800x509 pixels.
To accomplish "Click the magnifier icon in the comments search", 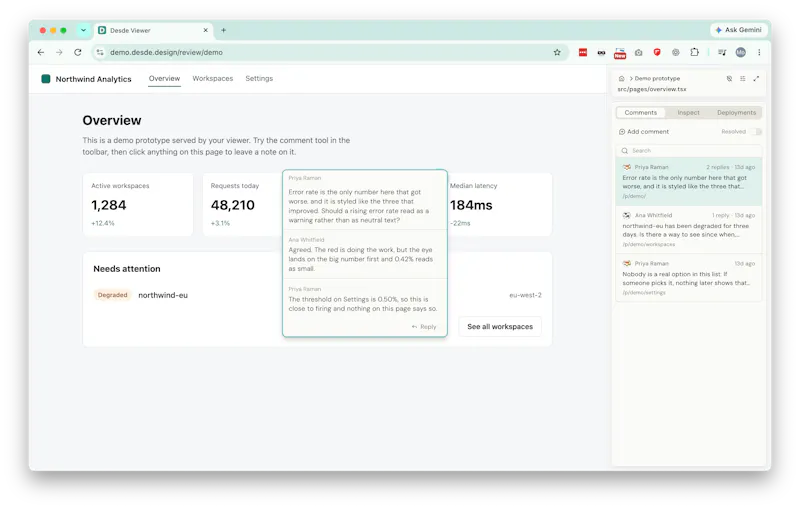I will point(624,150).
